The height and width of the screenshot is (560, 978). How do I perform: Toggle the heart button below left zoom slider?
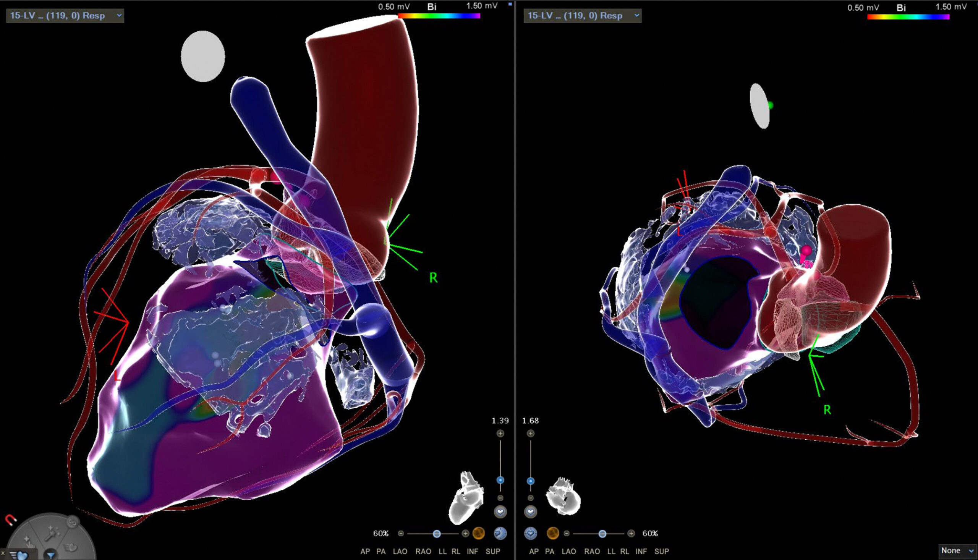(x=500, y=512)
